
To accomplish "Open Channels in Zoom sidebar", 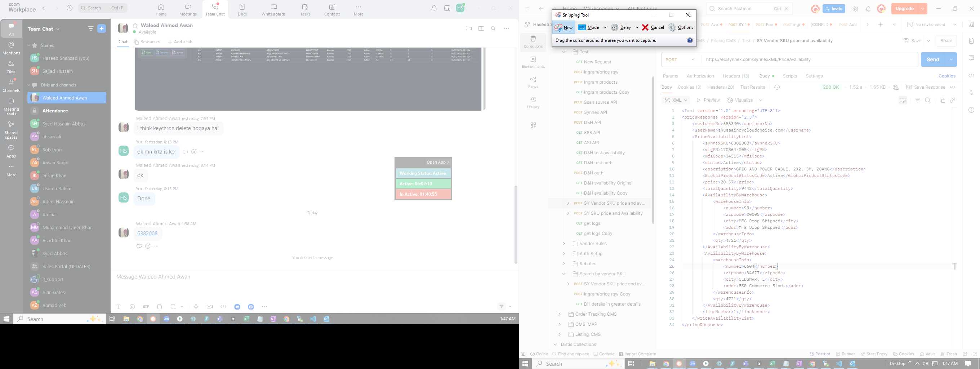I will click(x=12, y=86).
